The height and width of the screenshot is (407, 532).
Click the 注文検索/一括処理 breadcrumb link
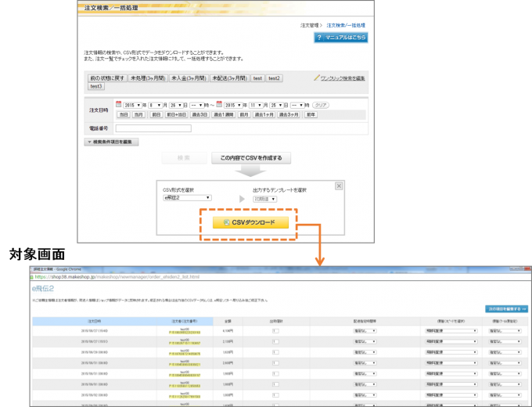coord(347,25)
